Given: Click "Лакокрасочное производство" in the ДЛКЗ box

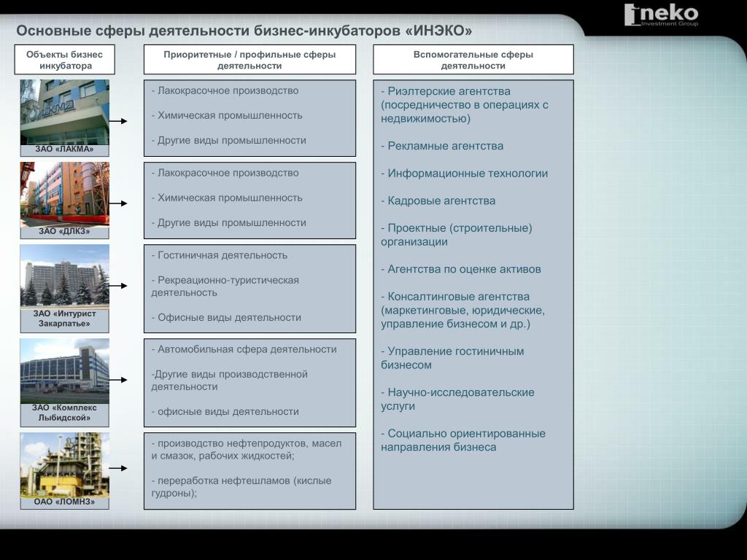Looking at the screenshot, I should click(x=225, y=173).
